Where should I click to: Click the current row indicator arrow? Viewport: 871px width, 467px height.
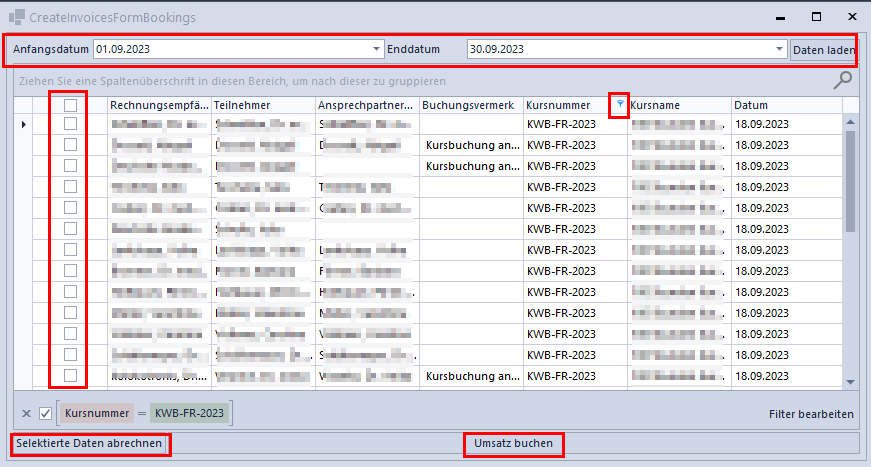23,124
